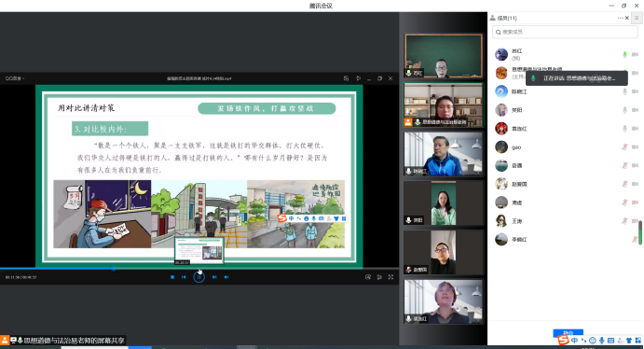Click the 搜索成员 search input field
Screen dimensions: 644x349
[565, 32]
